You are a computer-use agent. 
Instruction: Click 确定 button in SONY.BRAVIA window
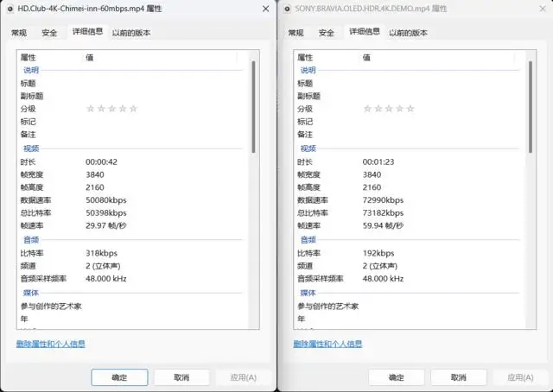click(397, 377)
